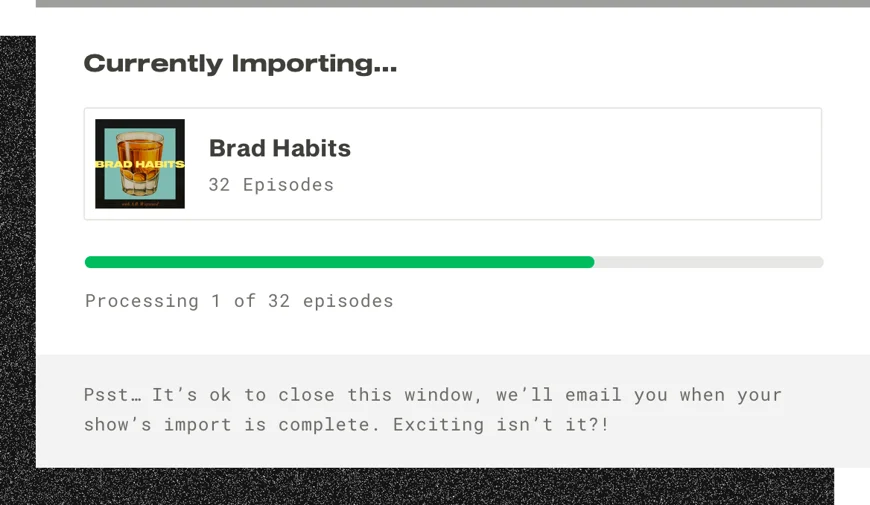Click the gray unfilled part of the progress bar

(x=708, y=262)
